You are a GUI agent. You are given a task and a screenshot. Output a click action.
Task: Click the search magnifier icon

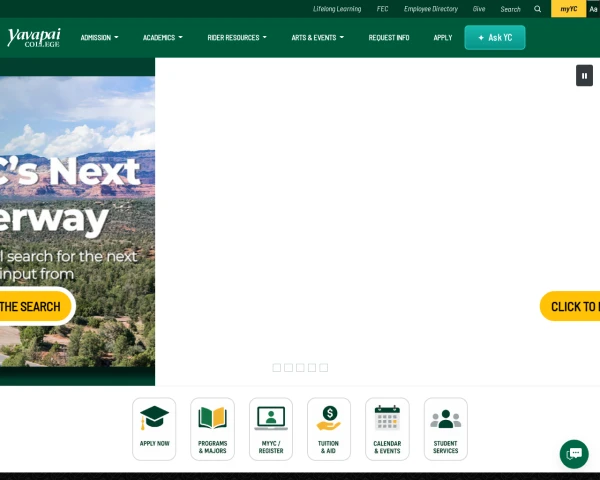point(537,9)
